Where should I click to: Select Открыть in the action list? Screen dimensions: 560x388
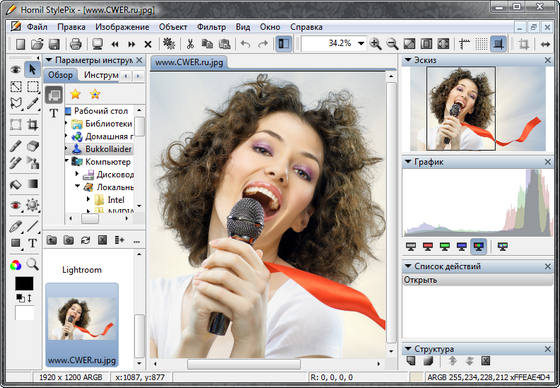click(477, 280)
